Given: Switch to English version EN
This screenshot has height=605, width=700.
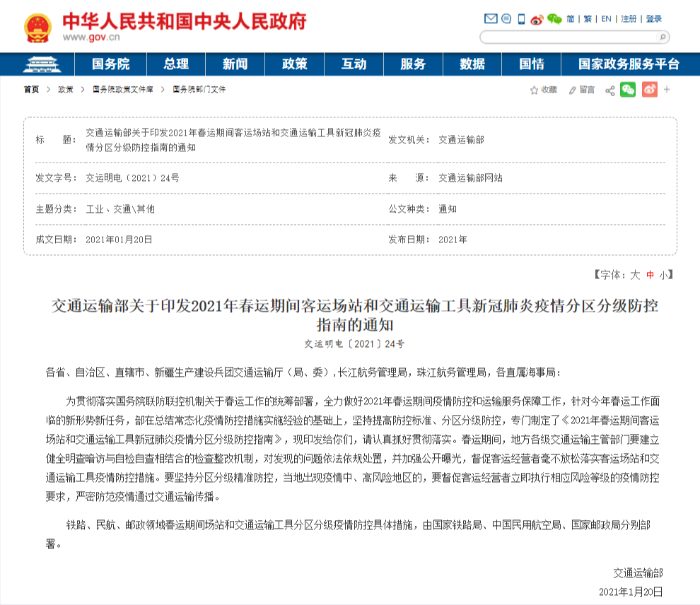Looking at the screenshot, I should click(x=606, y=19).
